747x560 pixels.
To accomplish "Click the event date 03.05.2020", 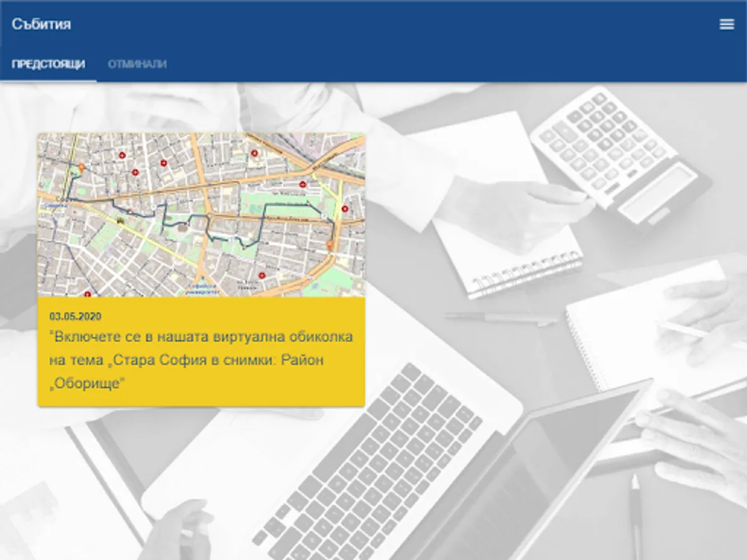I will point(75,317).
